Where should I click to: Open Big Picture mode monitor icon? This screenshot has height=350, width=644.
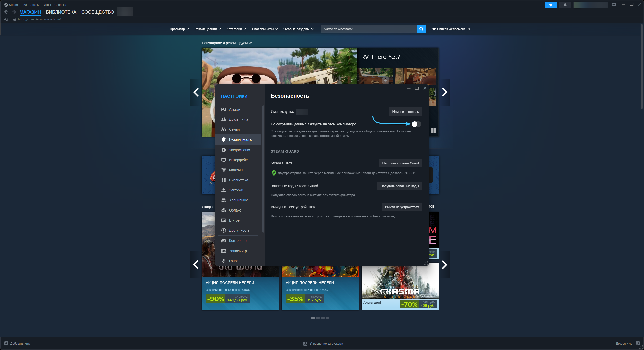[x=614, y=5]
